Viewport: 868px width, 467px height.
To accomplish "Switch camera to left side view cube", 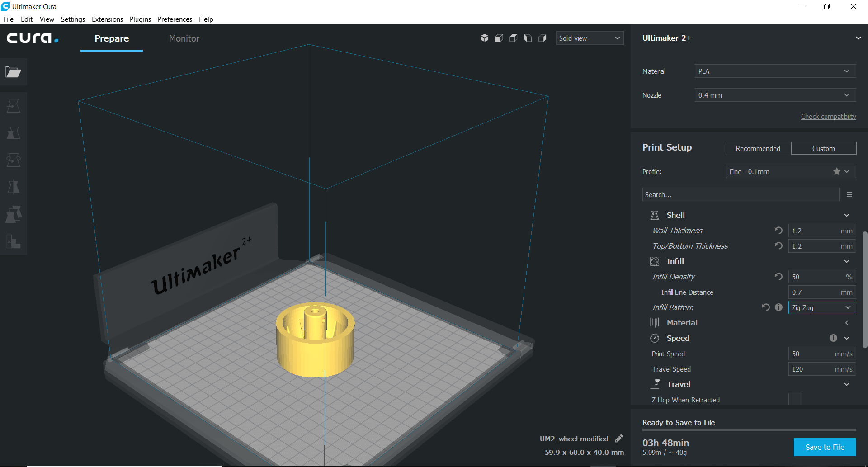I will click(x=528, y=38).
